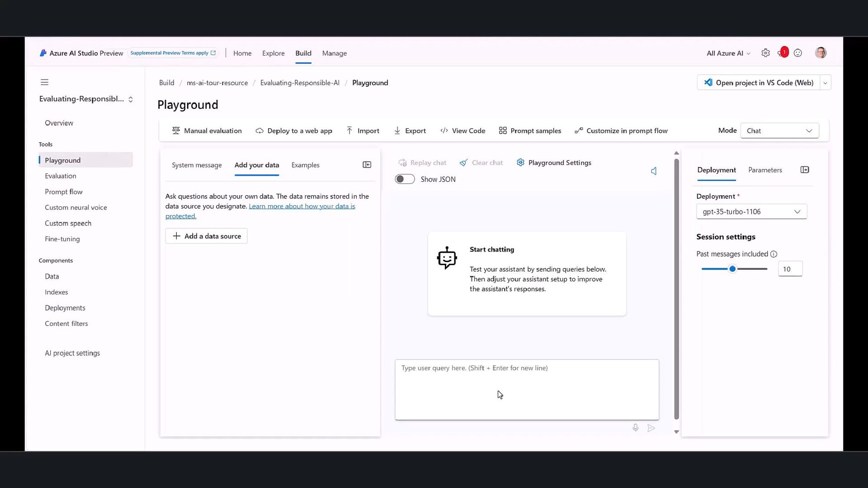Screen dimensions: 868x488
Task: Click Deploy to a web app
Action: (x=294, y=131)
